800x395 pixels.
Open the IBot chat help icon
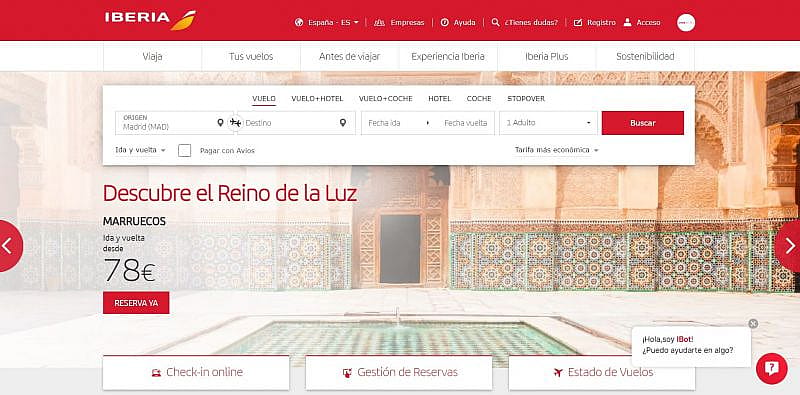[x=771, y=368]
